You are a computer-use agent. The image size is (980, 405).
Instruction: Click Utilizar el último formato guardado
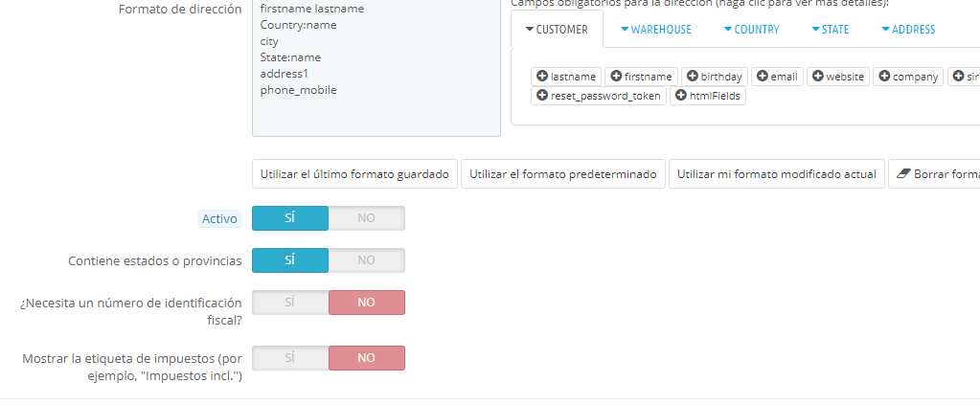(x=354, y=174)
